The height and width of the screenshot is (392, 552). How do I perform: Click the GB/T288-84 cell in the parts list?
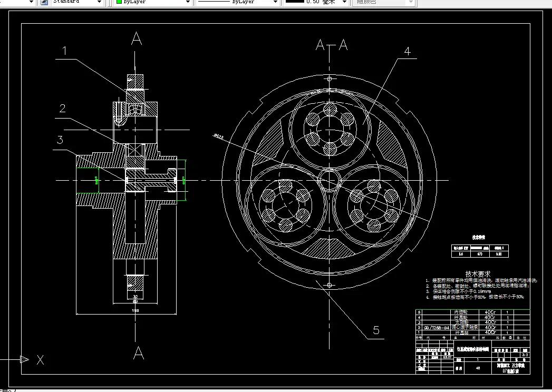pyautogui.click(x=437, y=328)
